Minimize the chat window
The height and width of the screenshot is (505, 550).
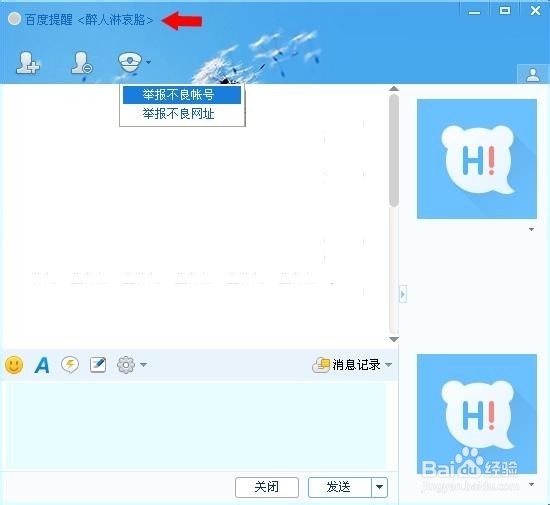coord(474,12)
